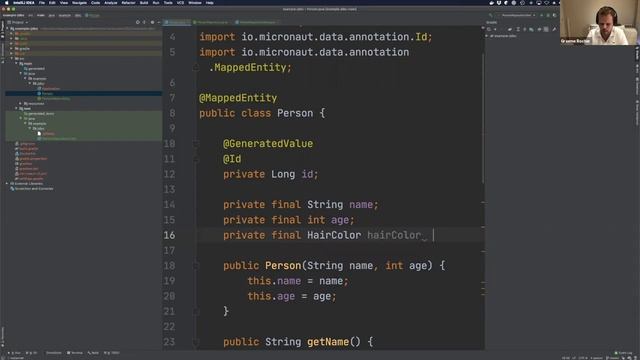Click @MappedEntity annotation on line 7

(x=238, y=98)
